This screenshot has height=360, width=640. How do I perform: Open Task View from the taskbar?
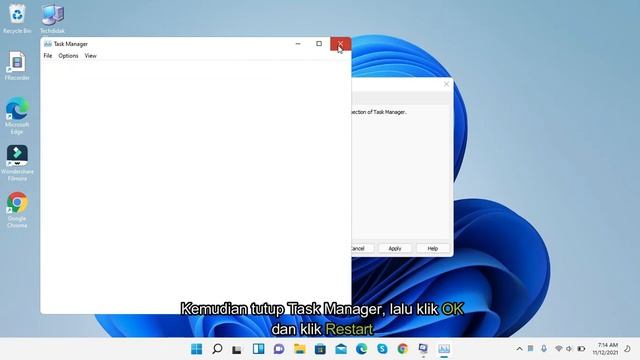237,349
